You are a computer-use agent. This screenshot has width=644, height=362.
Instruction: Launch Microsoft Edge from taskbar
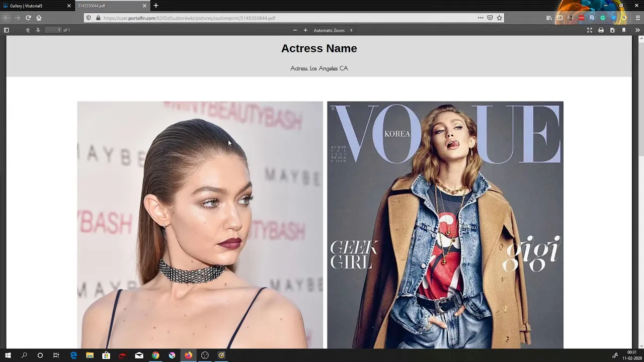pyautogui.click(x=73, y=355)
